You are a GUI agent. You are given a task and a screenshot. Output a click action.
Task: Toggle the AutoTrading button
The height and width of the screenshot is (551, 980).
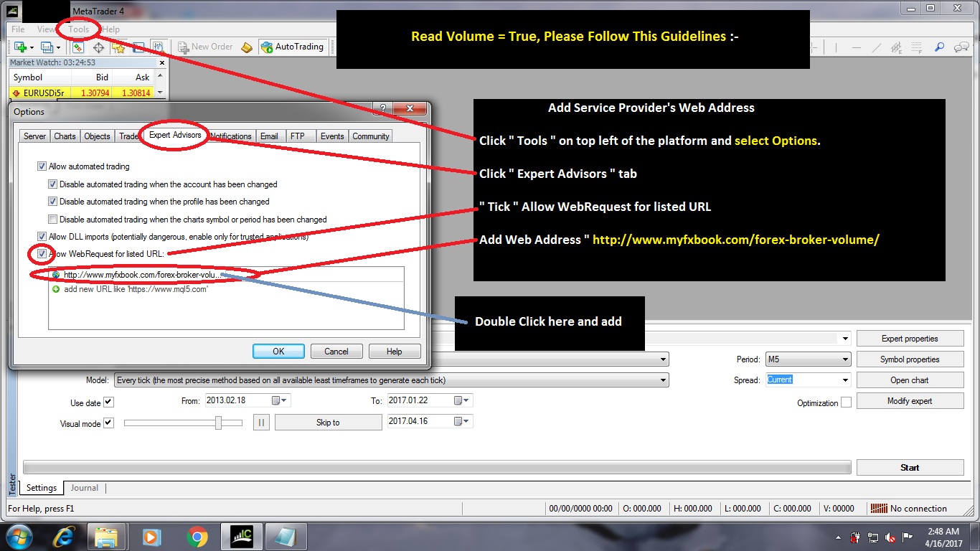click(x=292, y=47)
